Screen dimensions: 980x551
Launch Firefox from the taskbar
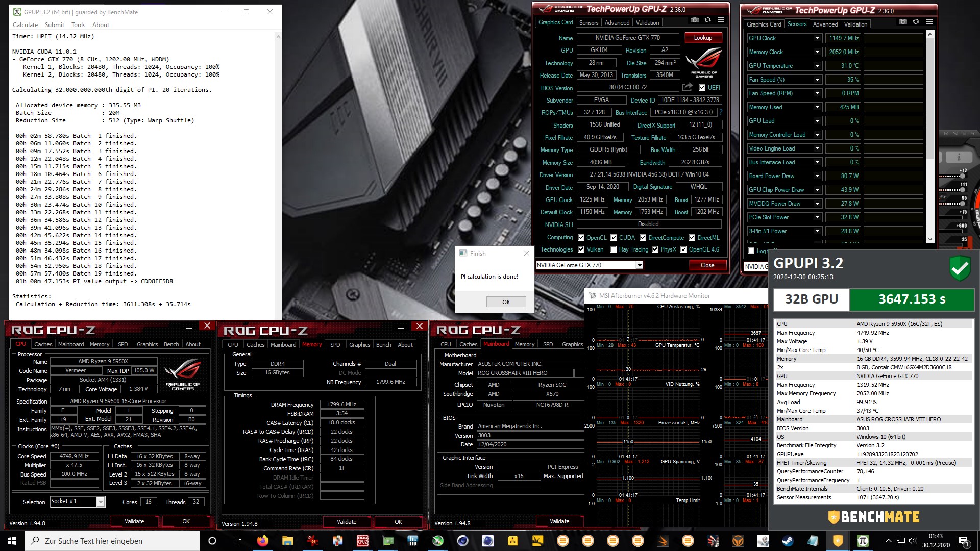[x=262, y=541]
